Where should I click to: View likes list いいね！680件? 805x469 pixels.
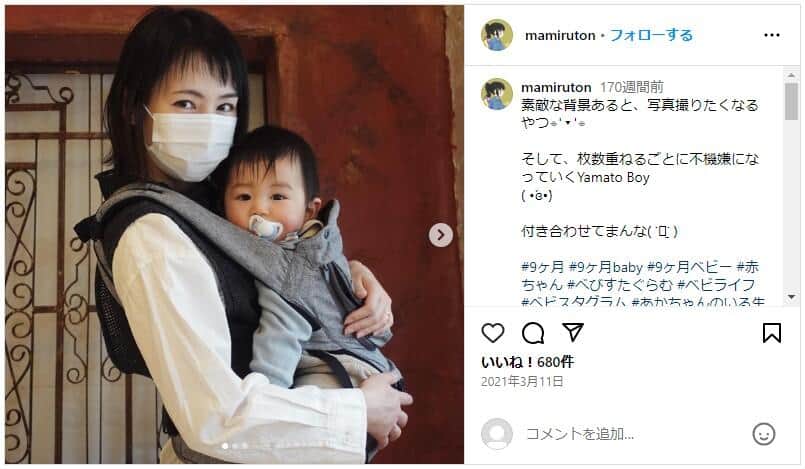click(527, 362)
